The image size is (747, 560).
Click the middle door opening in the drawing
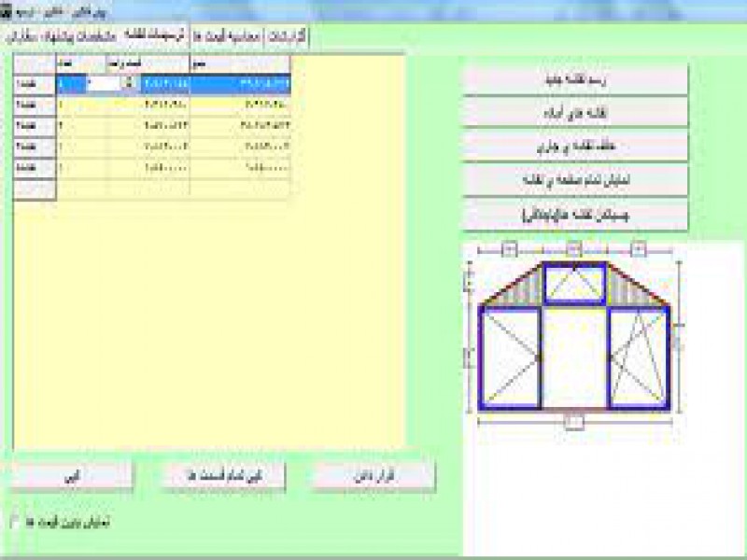click(574, 358)
